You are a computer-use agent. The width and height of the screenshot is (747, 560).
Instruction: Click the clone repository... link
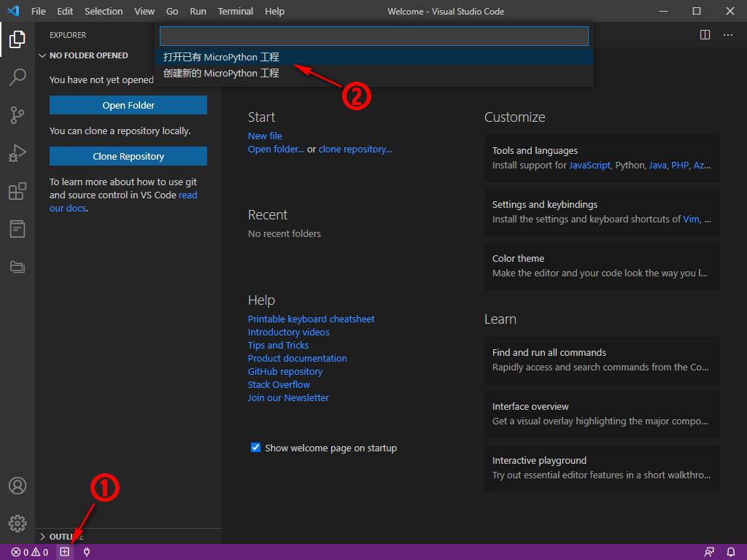pyautogui.click(x=355, y=149)
